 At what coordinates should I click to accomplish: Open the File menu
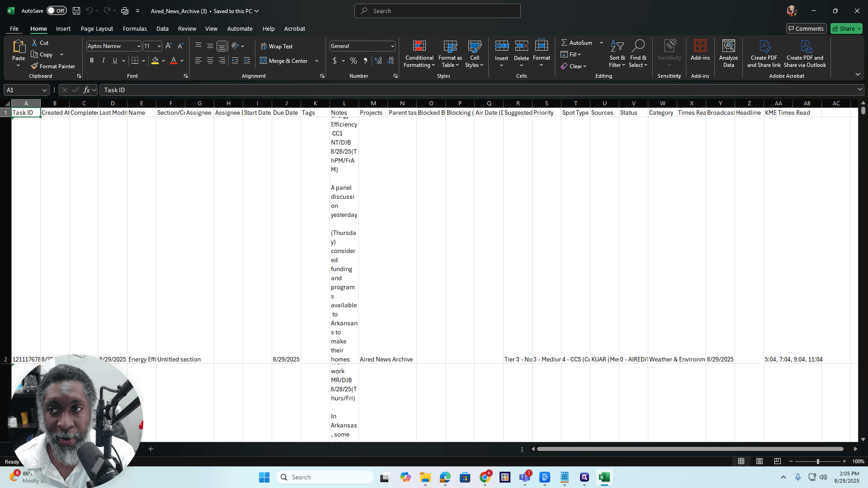point(14,28)
